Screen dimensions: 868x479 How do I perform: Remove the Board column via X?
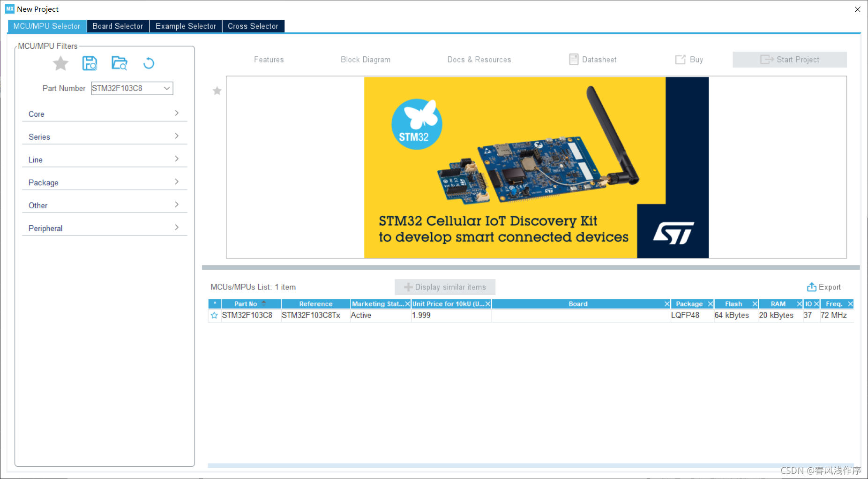click(x=667, y=304)
